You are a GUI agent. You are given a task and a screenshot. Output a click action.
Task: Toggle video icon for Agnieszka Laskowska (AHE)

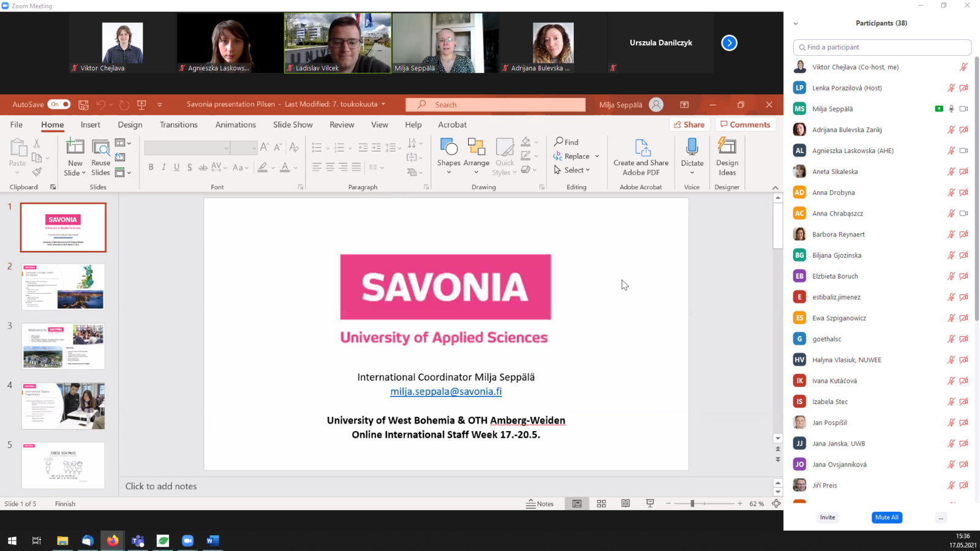(963, 151)
